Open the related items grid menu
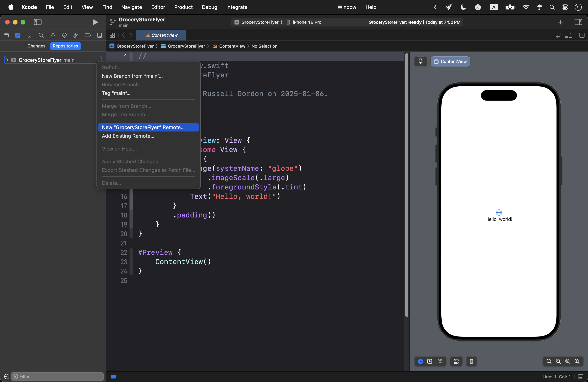Screen dimensions: 588x382 click(x=112, y=35)
